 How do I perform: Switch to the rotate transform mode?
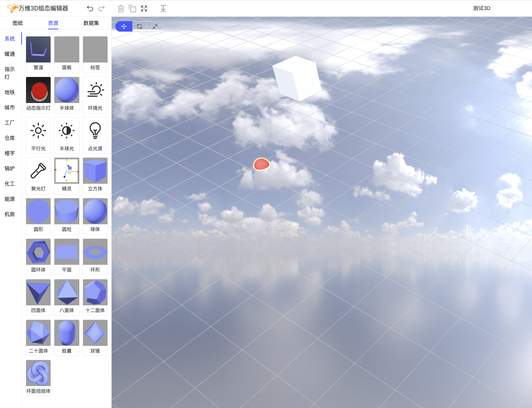(x=140, y=26)
